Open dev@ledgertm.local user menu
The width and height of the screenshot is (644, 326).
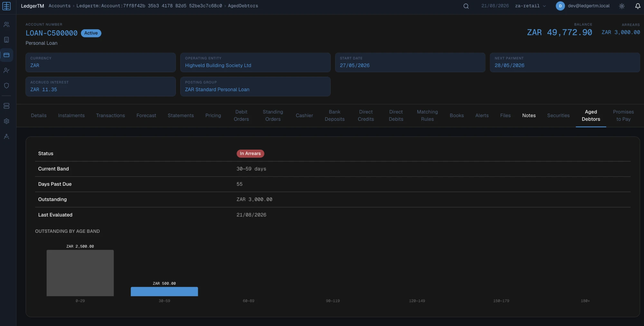pos(589,6)
